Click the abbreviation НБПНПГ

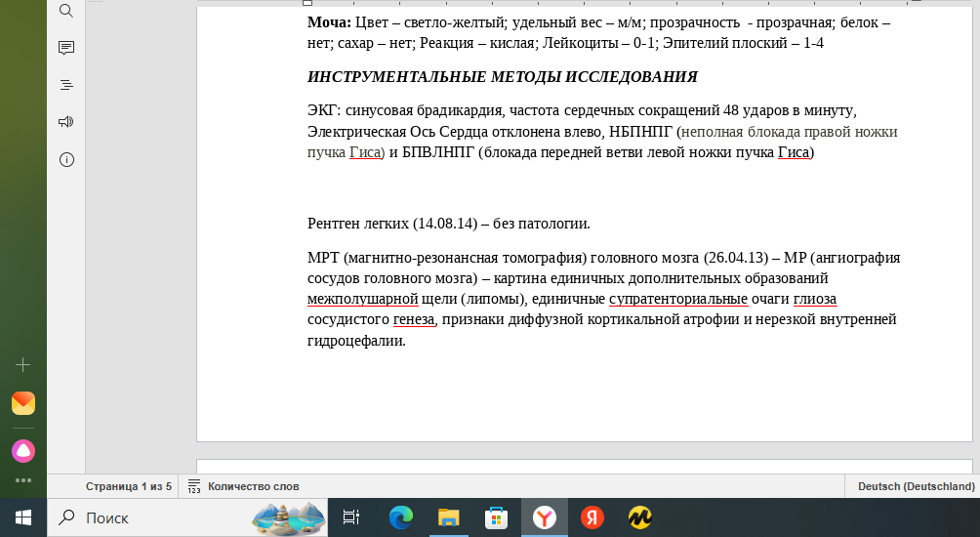[640, 133]
